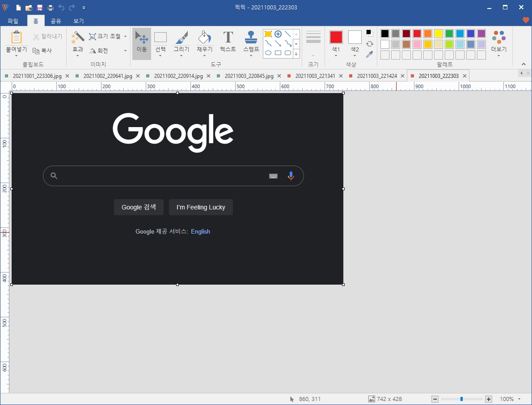Pick the yellow highlight box shape
This screenshot has width=532, height=405.
tap(268, 34)
